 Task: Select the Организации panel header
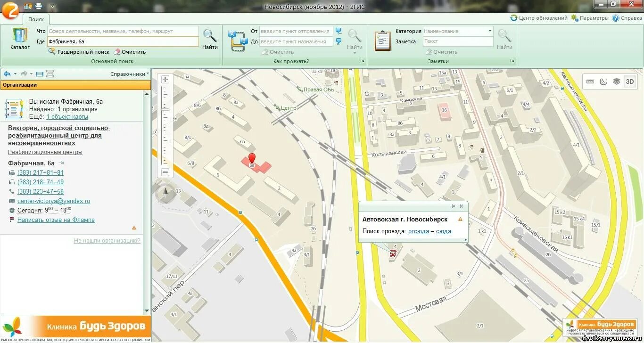tap(75, 85)
